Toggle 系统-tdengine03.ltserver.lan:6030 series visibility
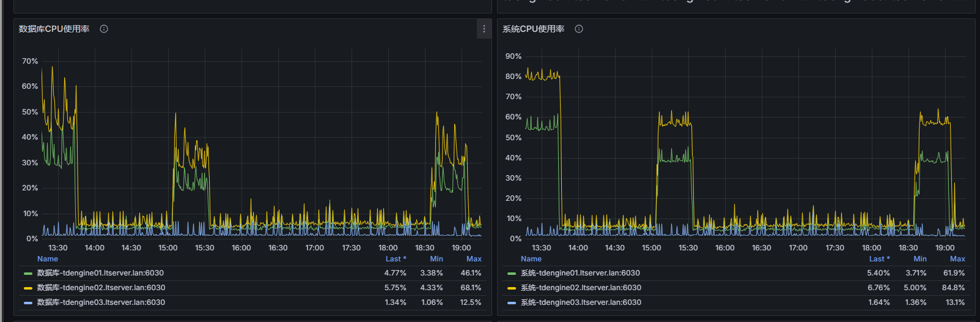The image size is (980, 322). tap(581, 302)
